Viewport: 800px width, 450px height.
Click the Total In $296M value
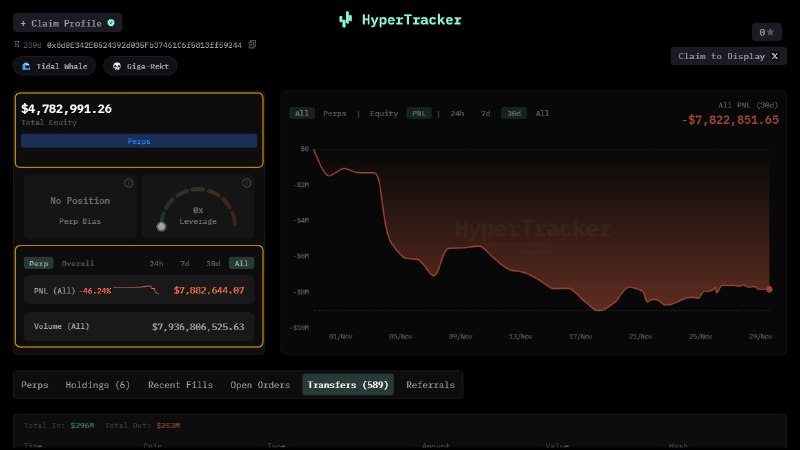point(82,426)
